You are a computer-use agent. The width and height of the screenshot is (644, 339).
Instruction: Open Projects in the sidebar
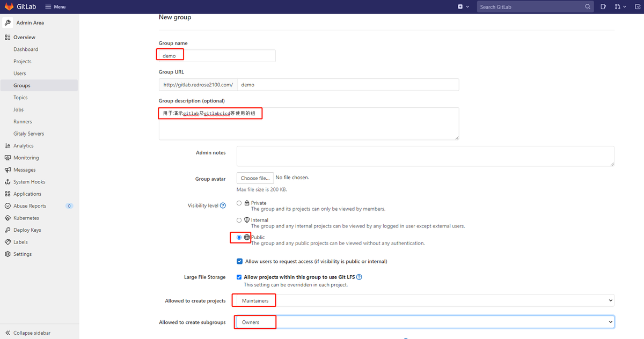(x=23, y=62)
